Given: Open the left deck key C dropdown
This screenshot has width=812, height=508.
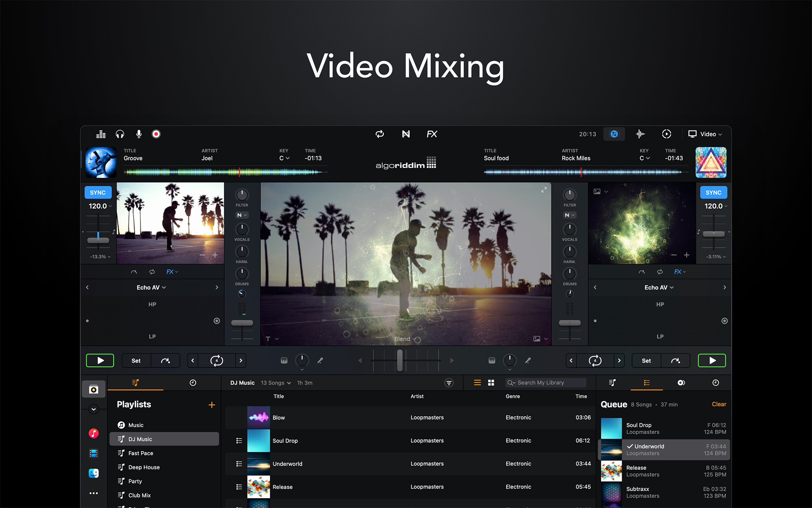Looking at the screenshot, I should point(284,158).
